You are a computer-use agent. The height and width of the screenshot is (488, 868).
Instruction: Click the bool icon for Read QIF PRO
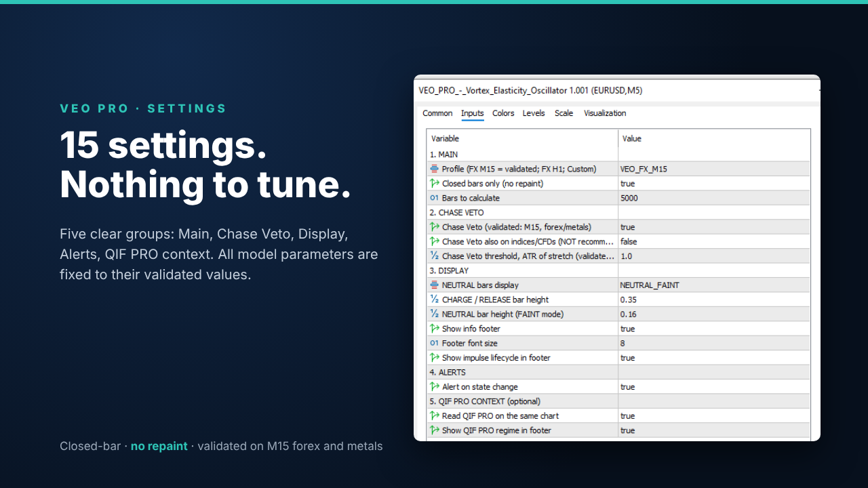435,416
